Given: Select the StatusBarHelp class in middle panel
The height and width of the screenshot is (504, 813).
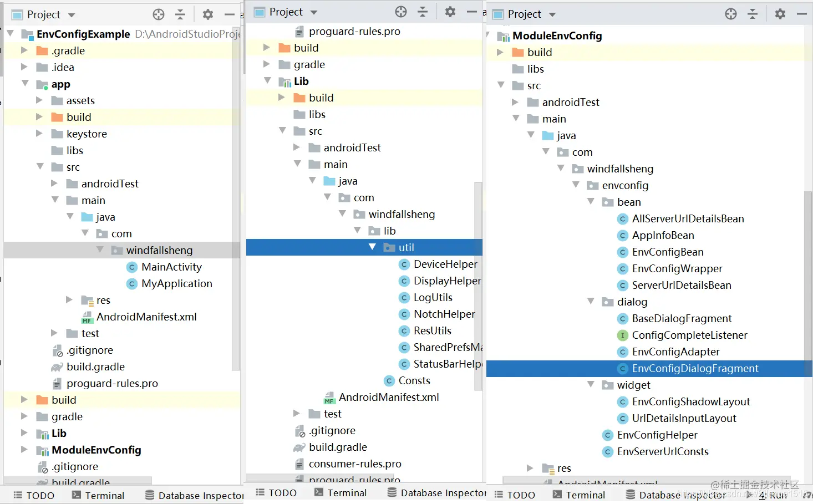Looking at the screenshot, I should click(448, 364).
